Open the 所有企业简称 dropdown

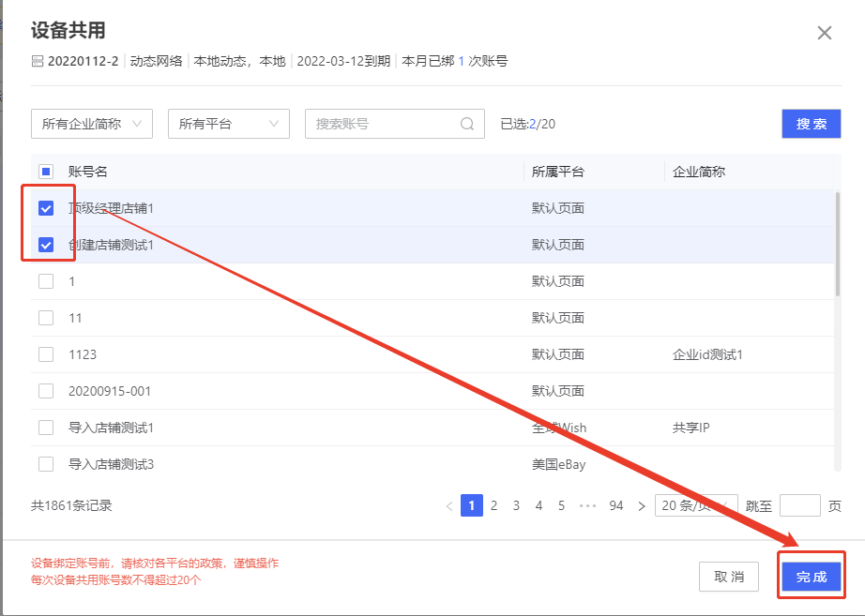[91, 123]
